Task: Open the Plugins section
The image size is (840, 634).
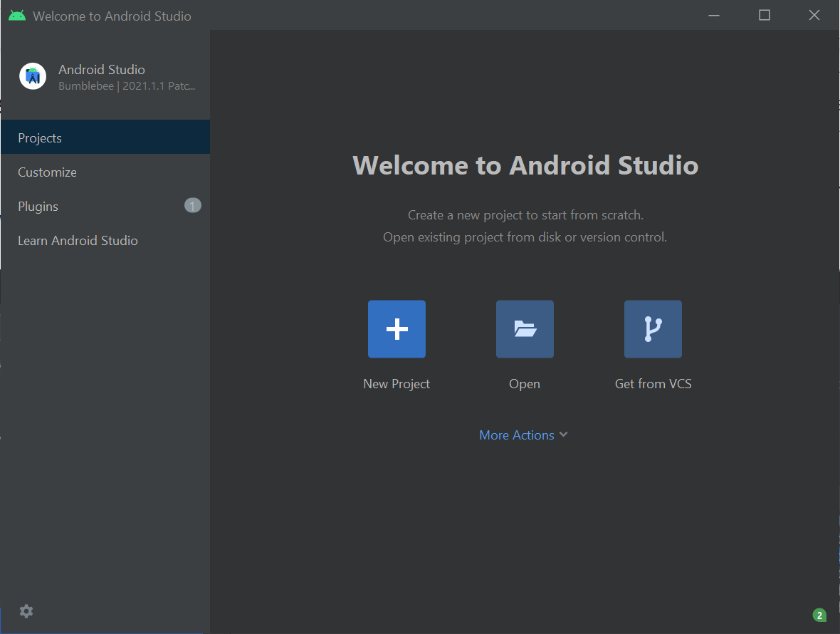Action: coord(105,206)
